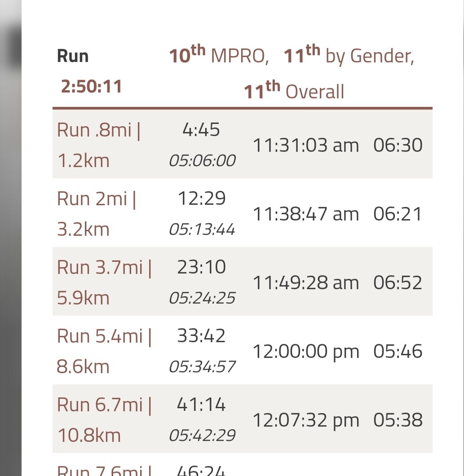Click the 11:31:03 am time of day
464x476 pixels.
point(306,145)
